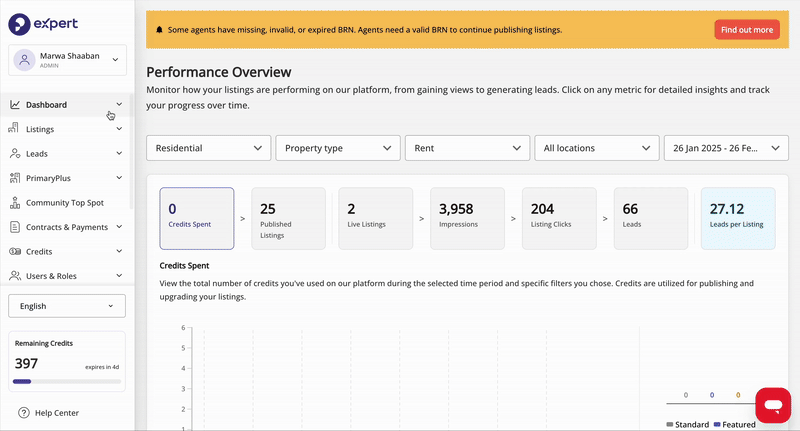The image size is (800, 431).
Task: Expand the Contracts & Payments chevron
Action: [x=119, y=226]
